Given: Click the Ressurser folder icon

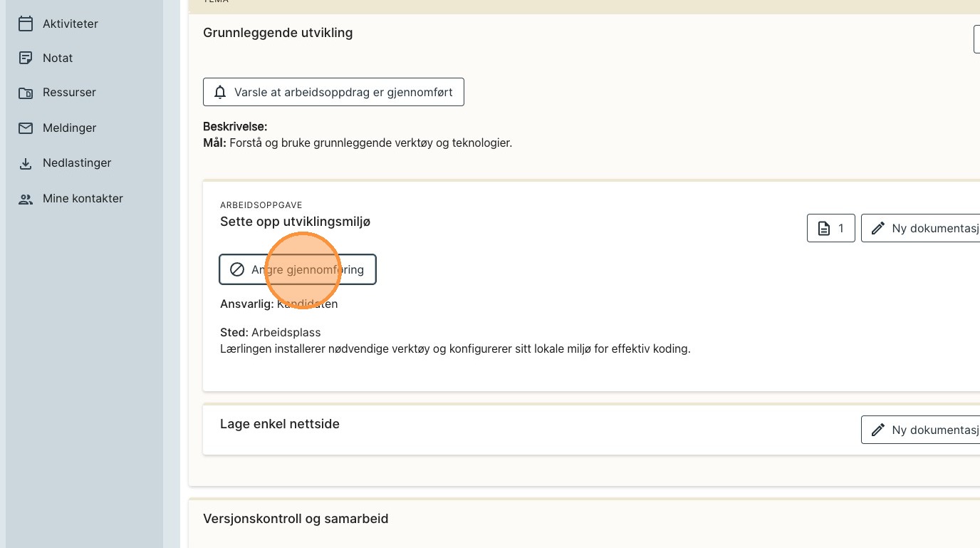Looking at the screenshot, I should point(26,93).
